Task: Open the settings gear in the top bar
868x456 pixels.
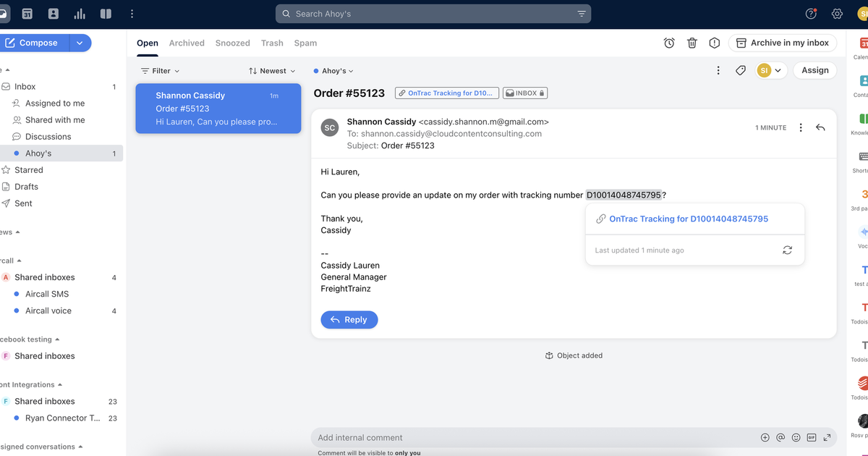Action: click(x=837, y=13)
